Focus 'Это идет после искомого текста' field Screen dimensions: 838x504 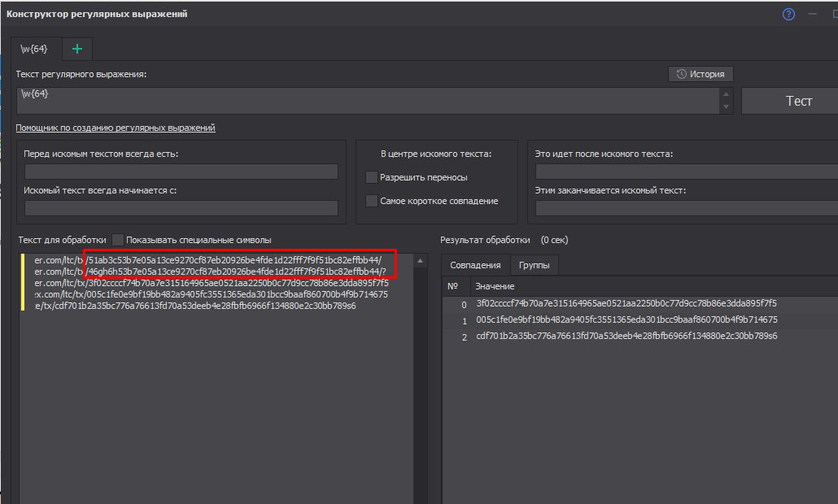click(x=687, y=172)
